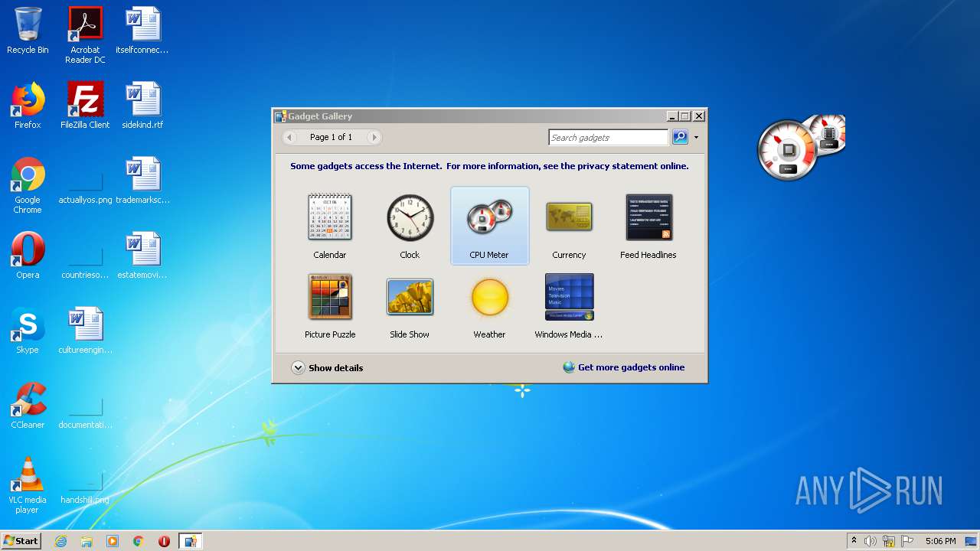Go to previous gadget page
This screenshot has height=551, width=980.
point(289,137)
